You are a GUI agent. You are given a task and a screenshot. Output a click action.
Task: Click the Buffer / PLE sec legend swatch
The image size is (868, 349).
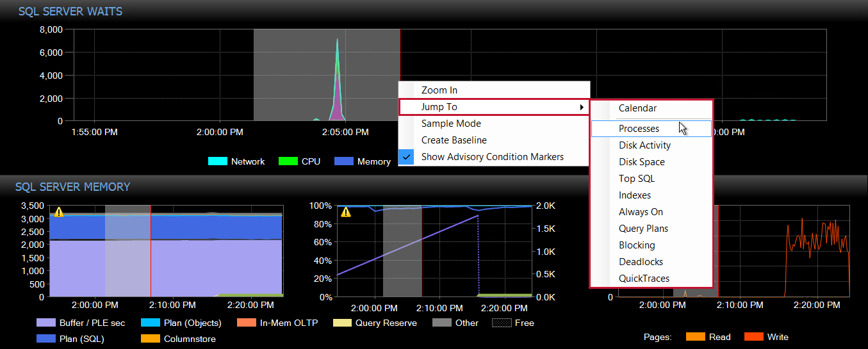pos(46,323)
